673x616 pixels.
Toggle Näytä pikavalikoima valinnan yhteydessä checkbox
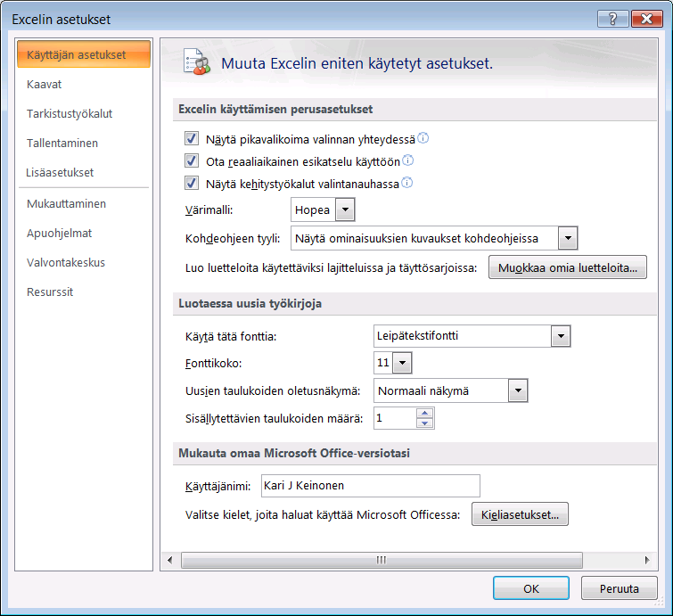(x=192, y=139)
